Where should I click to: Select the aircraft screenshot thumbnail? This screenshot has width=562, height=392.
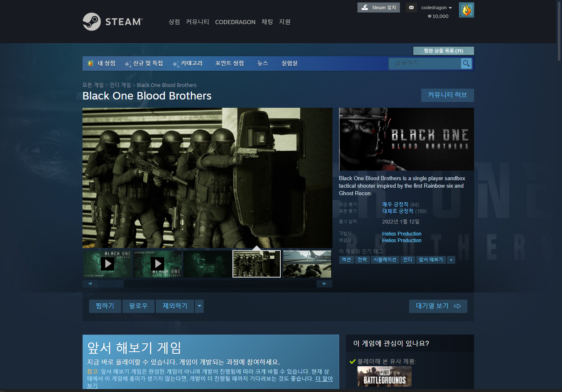(x=307, y=264)
